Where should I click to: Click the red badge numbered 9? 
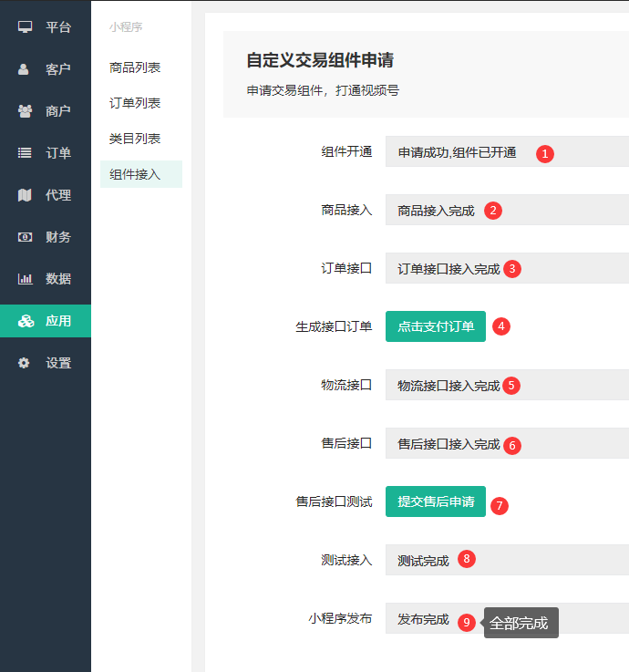tap(467, 622)
